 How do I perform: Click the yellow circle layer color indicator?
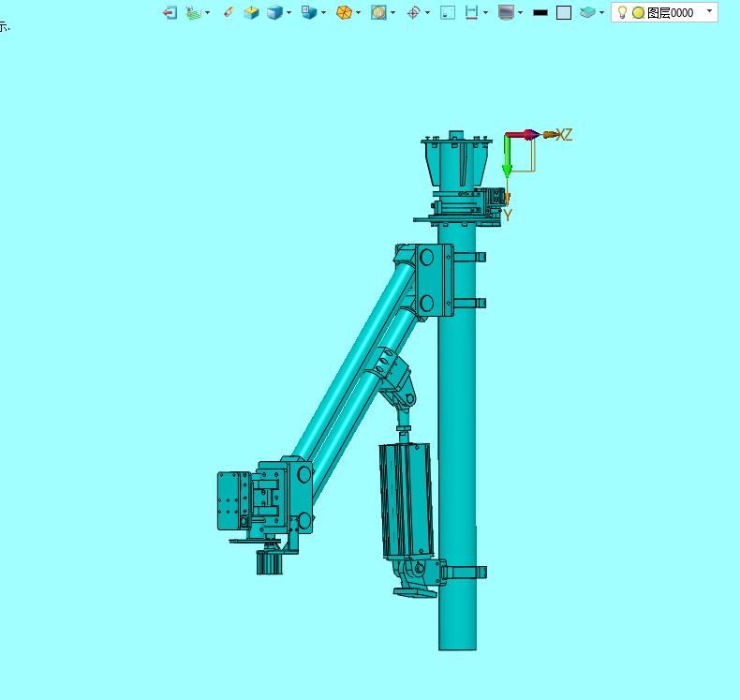[x=638, y=13]
